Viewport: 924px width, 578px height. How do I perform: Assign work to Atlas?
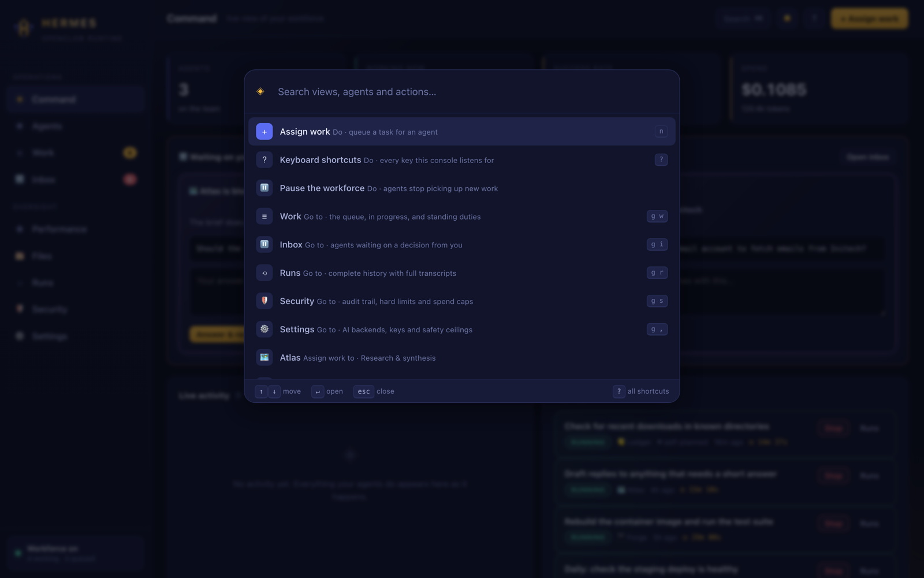[x=461, y=357]
